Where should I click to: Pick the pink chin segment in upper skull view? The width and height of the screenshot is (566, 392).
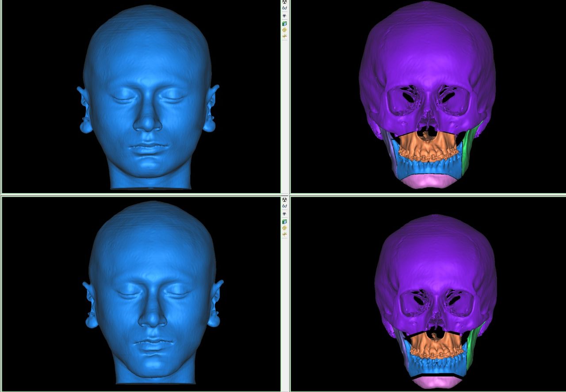click(427, 181)
